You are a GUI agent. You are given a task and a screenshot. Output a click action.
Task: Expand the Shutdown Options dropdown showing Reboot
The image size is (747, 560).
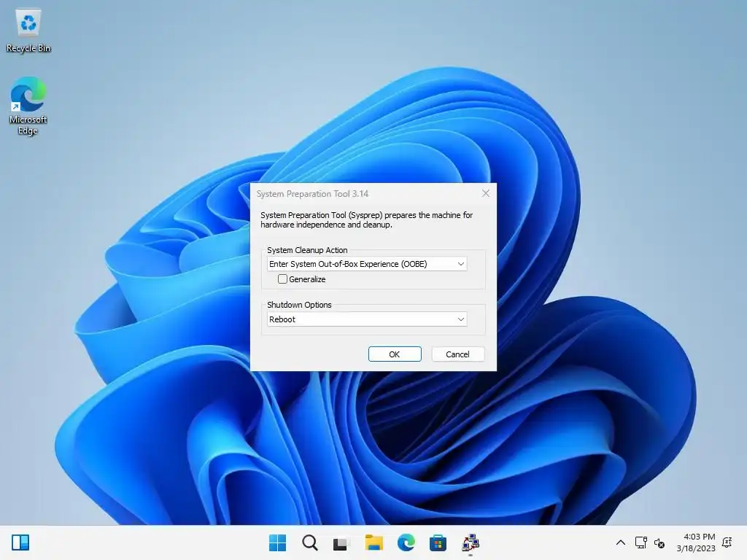367,319
